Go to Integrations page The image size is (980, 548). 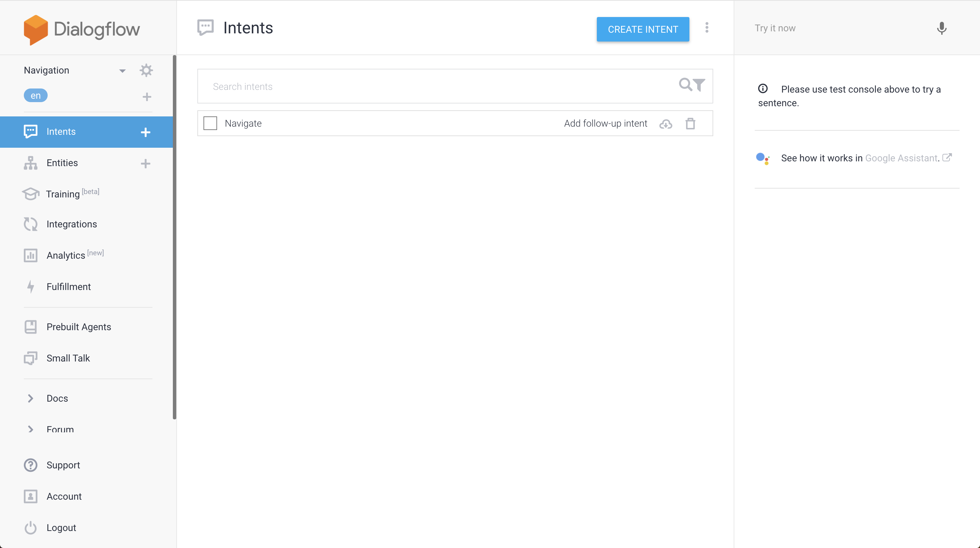click(x=71, y=224)
